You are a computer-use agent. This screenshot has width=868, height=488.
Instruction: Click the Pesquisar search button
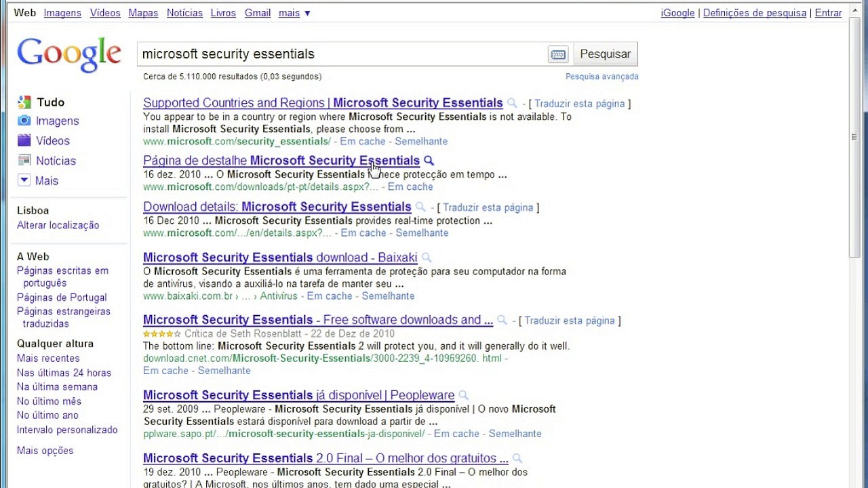click(x=606, y=54)
